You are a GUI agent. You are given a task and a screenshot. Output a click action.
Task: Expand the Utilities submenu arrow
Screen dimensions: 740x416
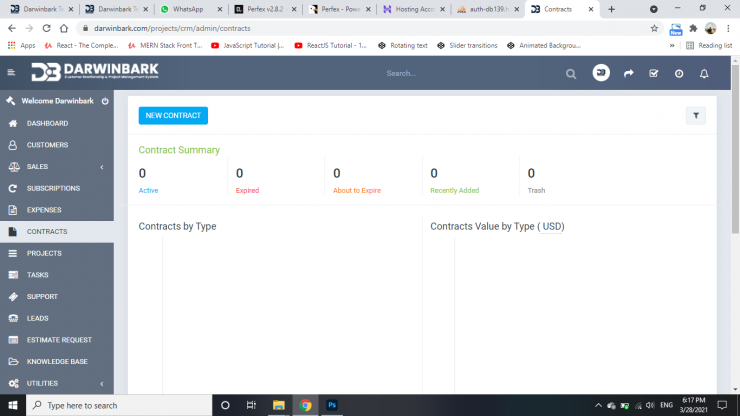102,383
